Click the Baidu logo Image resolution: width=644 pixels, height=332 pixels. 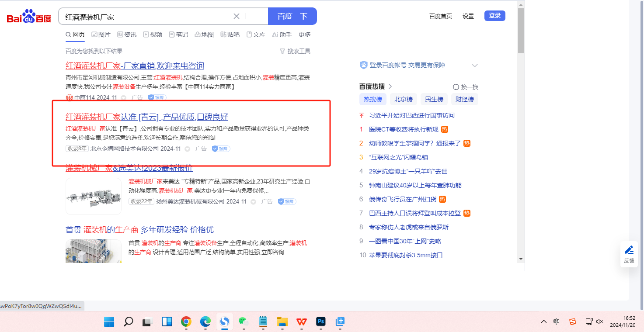pos(29,17)
